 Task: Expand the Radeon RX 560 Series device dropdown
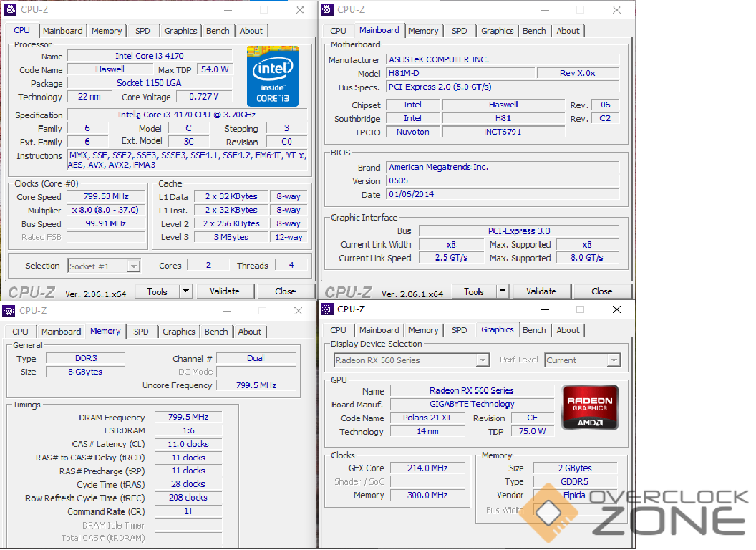click(483, 360)
